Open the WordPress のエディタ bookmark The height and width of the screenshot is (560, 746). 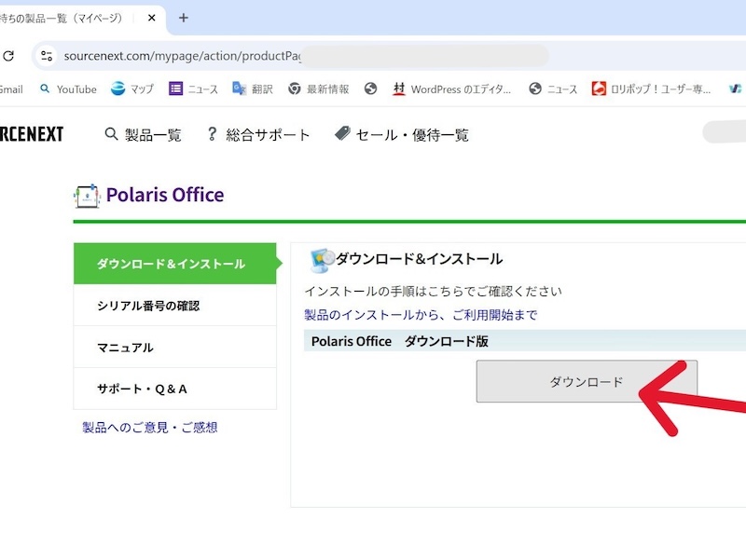click(451, 89)
